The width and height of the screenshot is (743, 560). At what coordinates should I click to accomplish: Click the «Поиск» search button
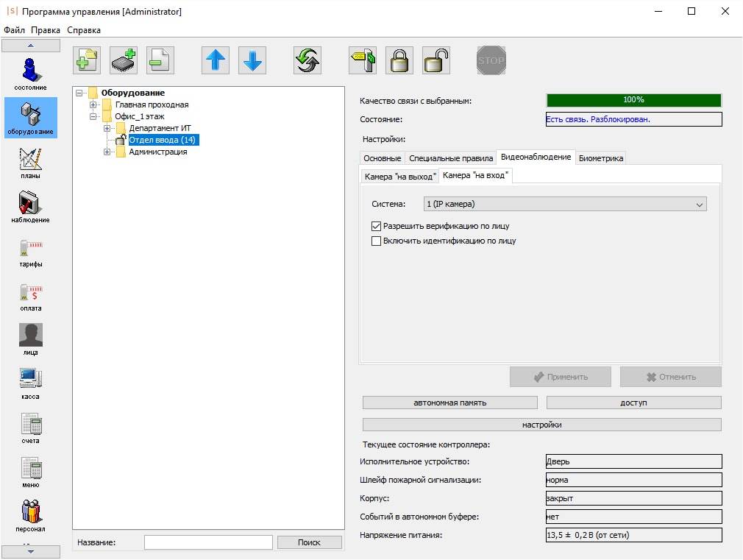coord(309,542)
